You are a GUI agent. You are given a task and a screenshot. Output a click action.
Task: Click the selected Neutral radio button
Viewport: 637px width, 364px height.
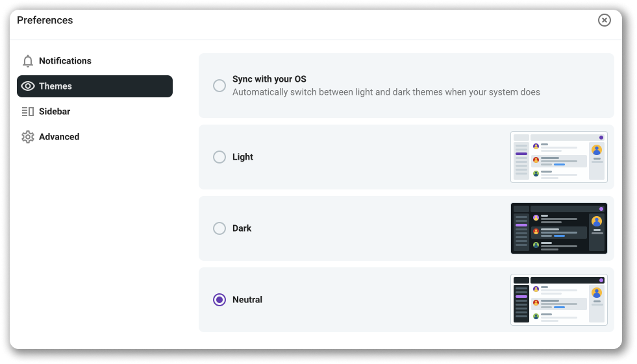click(219, 300)
